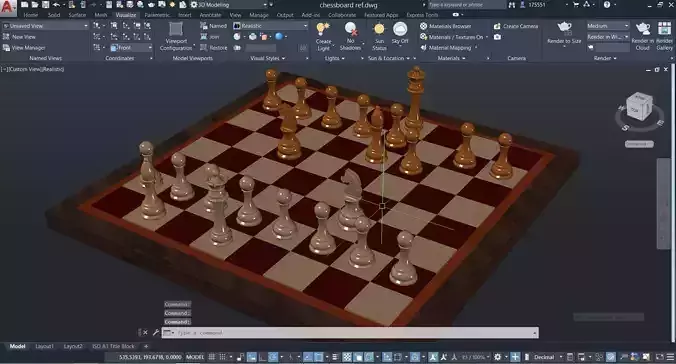This screenshot has height=364, width=676.
Task: Click the keyword or phrase search field
Action: (x=466, y=5)
